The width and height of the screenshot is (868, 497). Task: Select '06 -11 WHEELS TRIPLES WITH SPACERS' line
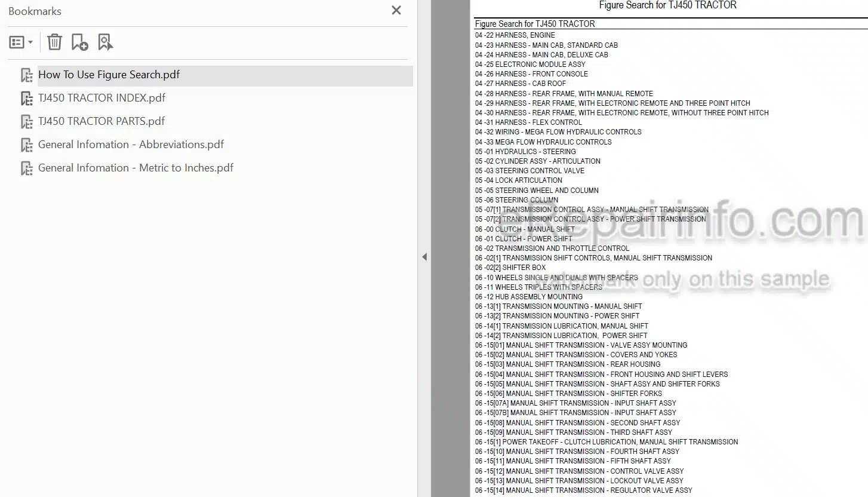[538, 287]
